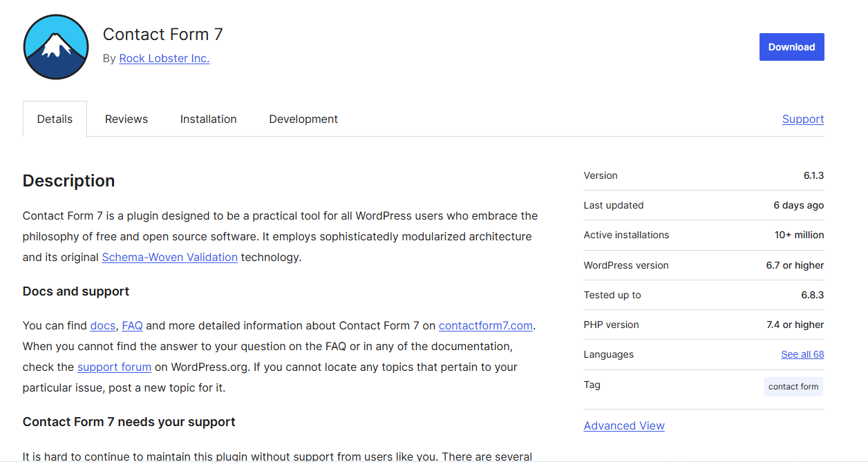Go to the Development tab

coord(303,119)
